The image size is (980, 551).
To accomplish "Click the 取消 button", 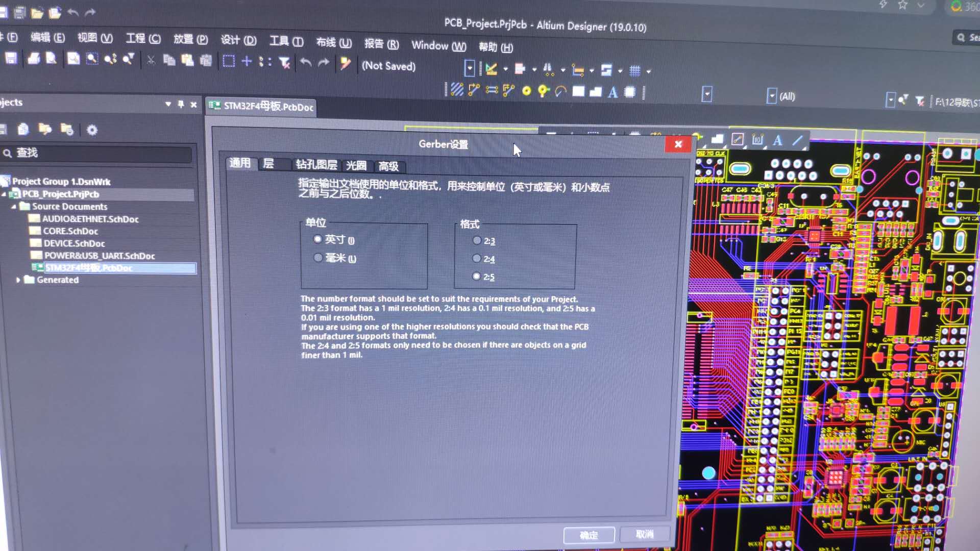I will tap(644, 534).
